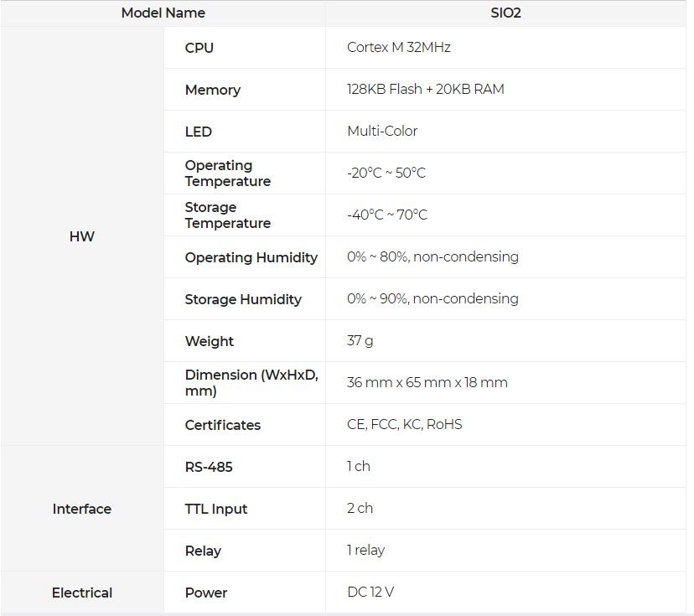Select the "Cortex M 32MHz" value
The image size is (694, 616).
point(399,48)
